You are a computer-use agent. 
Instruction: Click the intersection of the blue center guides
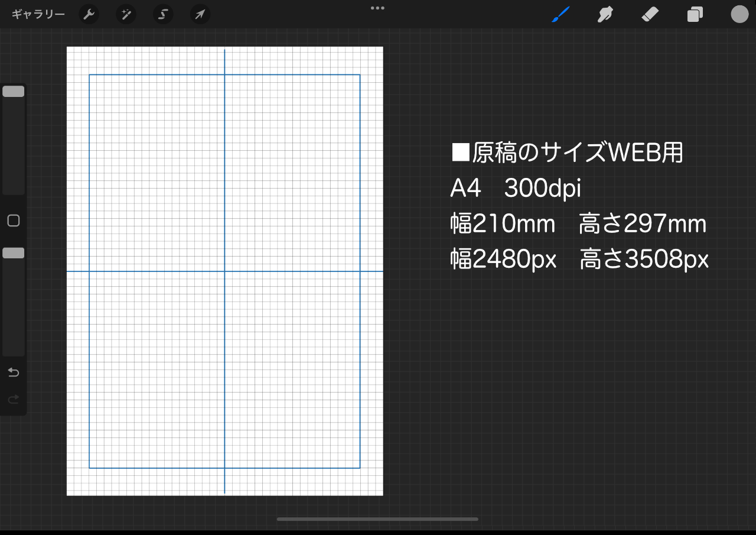(224, 271)
